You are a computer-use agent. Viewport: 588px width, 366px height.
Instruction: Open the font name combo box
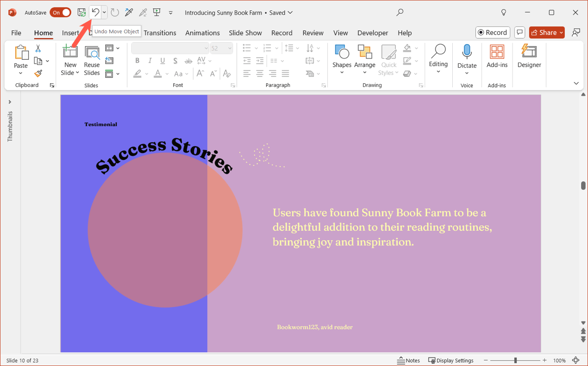point(170,48)
